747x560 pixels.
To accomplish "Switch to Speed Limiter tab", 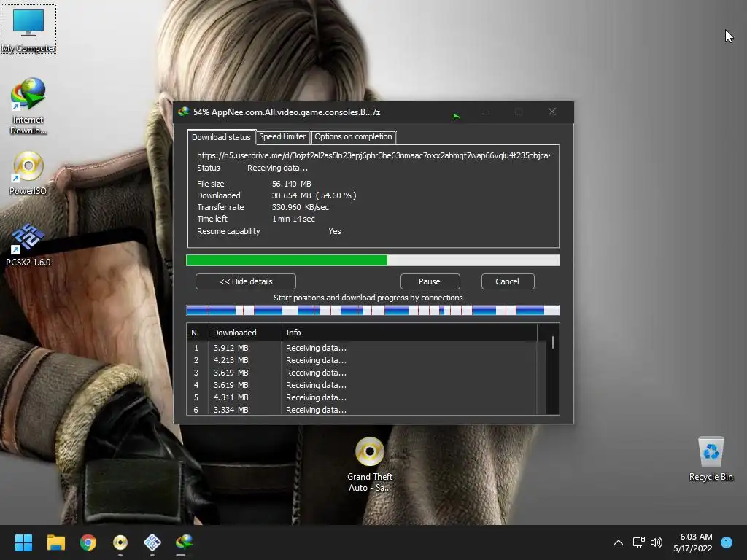I will pos(282,136).
